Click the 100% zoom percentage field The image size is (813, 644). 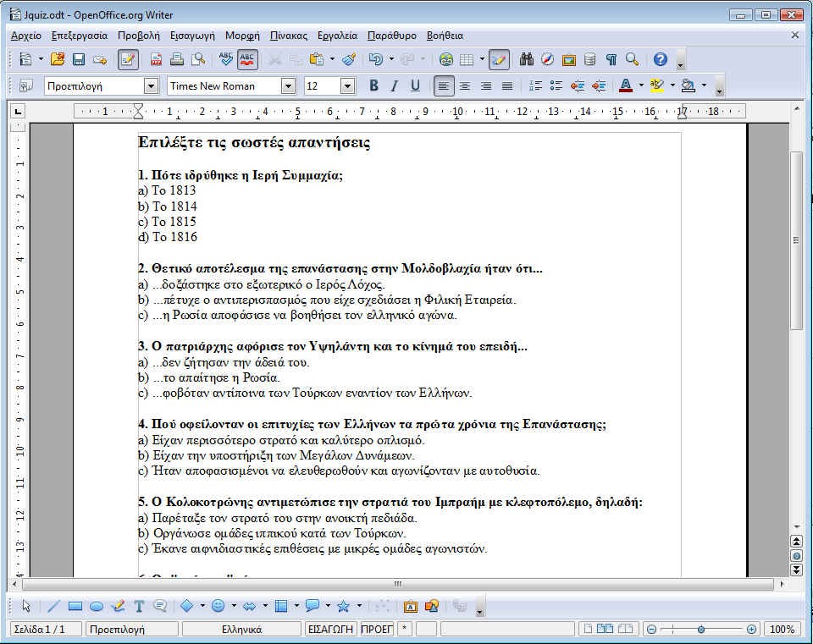(782, 629)
